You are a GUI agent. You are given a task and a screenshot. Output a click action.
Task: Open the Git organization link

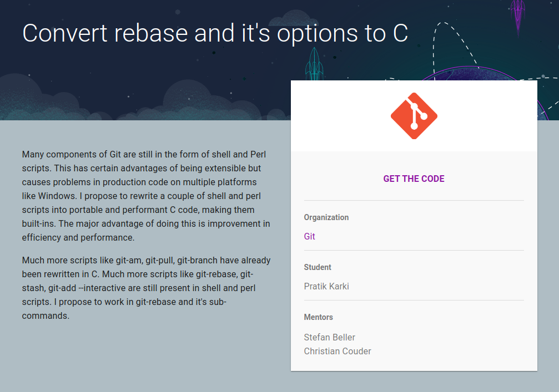309,236
